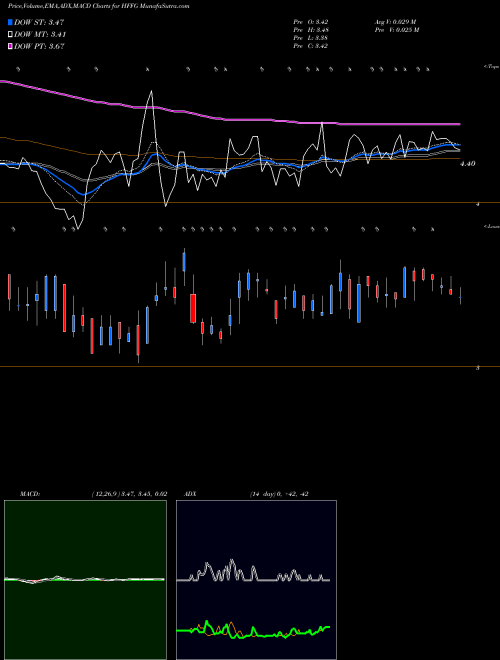Click the 'Pre H: 3.48' high value

311,30
